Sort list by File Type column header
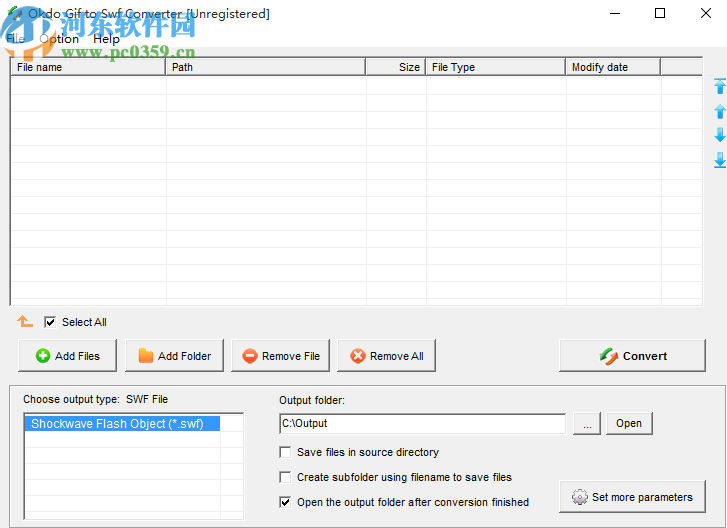Screen dimensions: 727x528 pyautogui.click(x=496, y=67)
